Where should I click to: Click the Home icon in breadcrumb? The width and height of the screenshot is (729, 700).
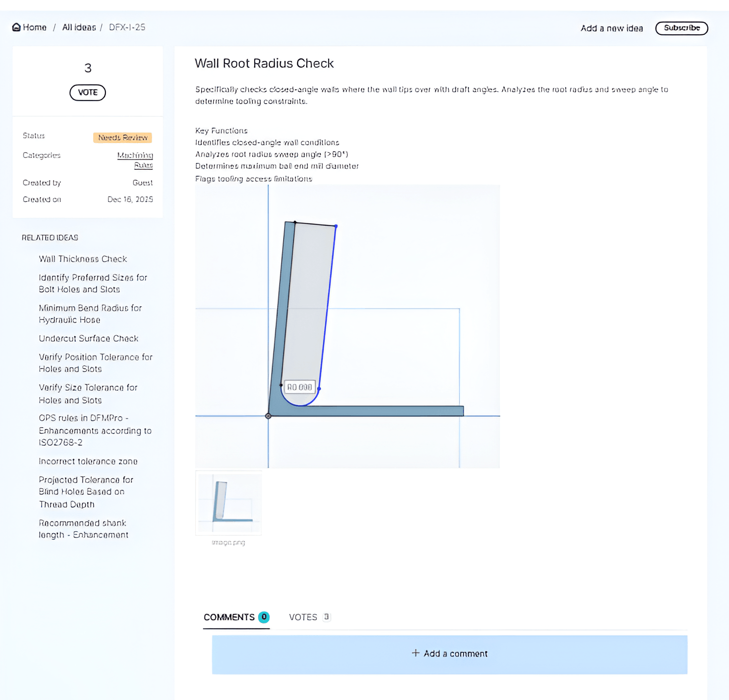(x=16, y=27)
